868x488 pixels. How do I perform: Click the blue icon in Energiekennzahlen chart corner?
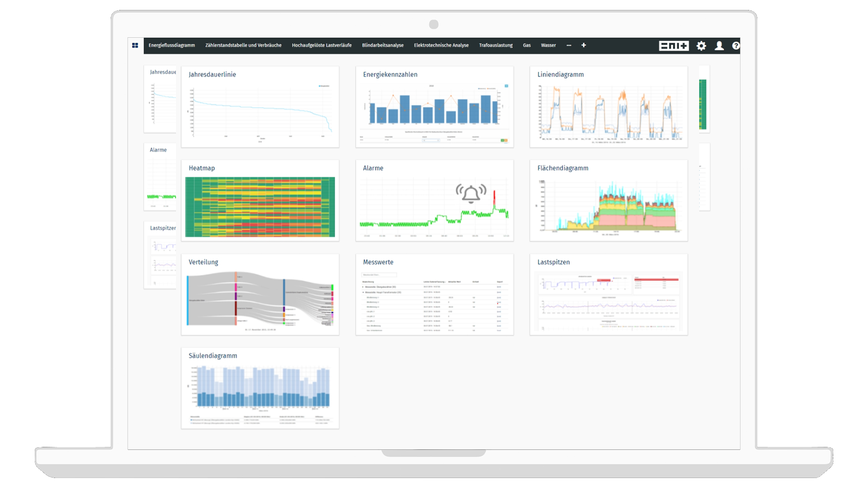[x=506, y=86]
